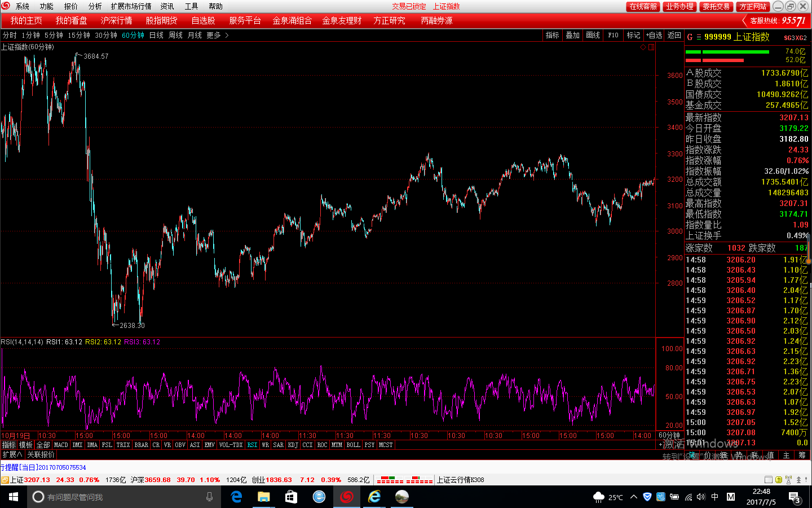Toggle the diamond marker icon above the chart

click(x=643, y=47)
